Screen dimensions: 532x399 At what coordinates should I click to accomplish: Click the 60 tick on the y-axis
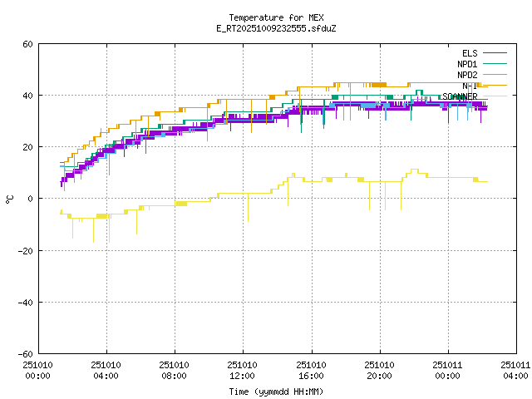(x=28, y=44)
